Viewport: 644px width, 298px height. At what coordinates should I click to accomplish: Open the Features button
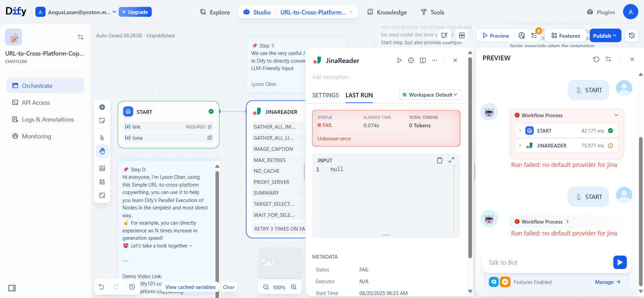point(566,36)
